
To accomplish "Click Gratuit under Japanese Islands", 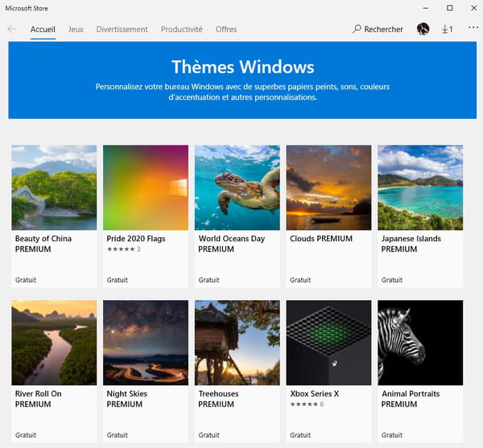I will coord(391,280).
